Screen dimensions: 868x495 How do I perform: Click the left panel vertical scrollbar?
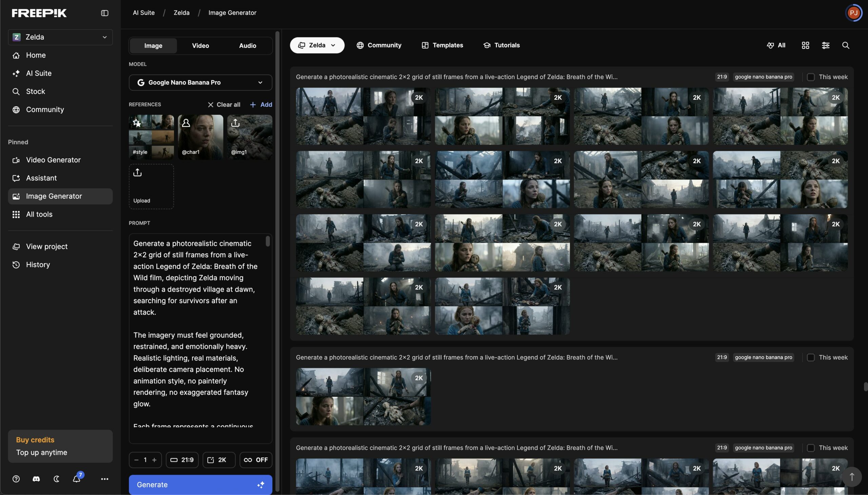(277, 261)
